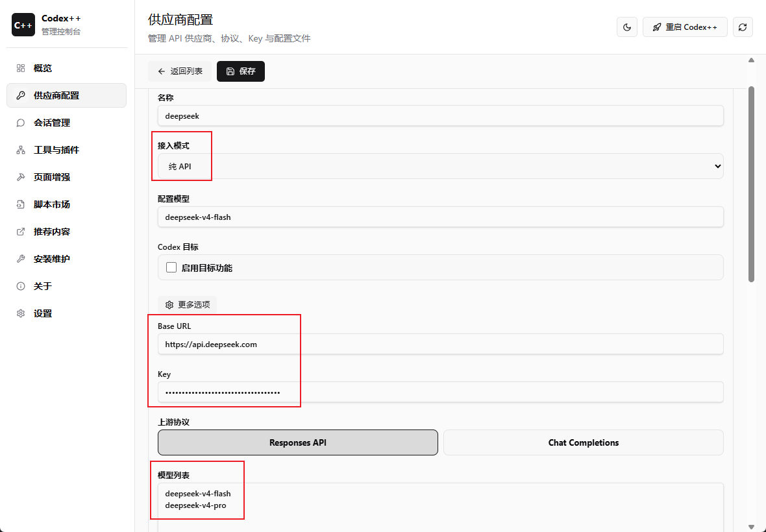Open 概览 in the sidebar
Viewport: 766px width, 532px height.
click(66, 68)
